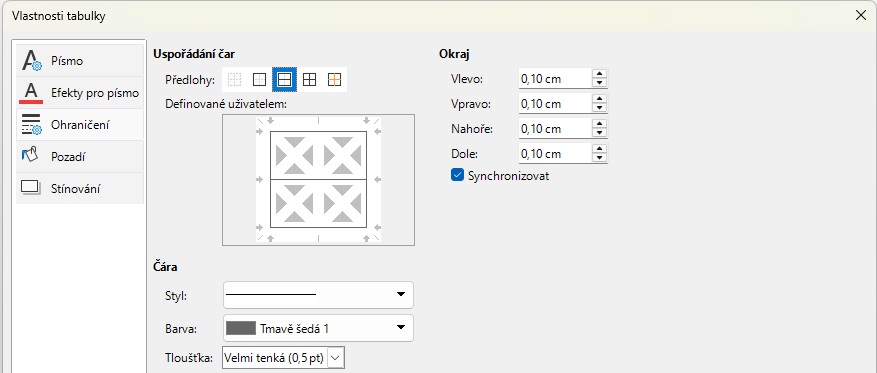Select the outer border and horizontal lines preset
The width and height of the screenshot is (877, 373).
tap(285, 80)
